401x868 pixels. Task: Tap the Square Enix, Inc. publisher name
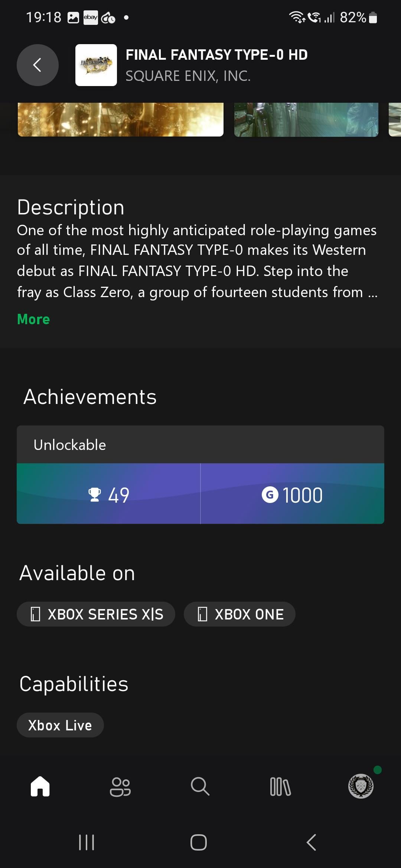188,76
